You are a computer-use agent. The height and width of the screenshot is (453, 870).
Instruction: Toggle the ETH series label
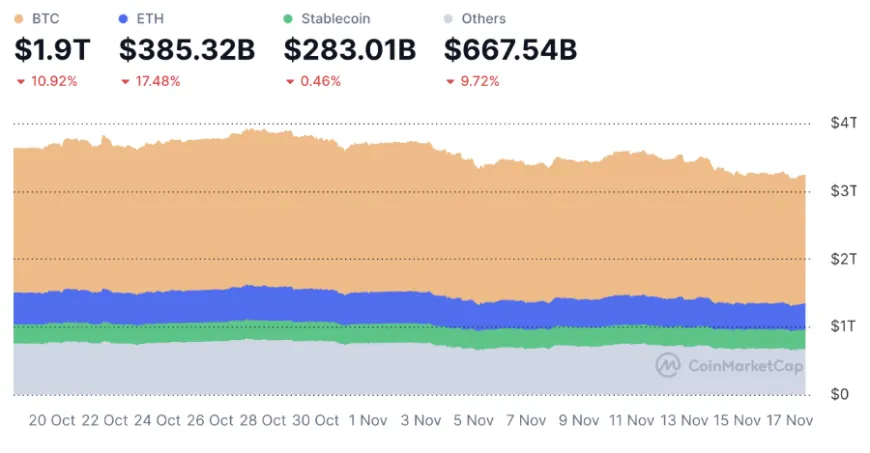149,19
